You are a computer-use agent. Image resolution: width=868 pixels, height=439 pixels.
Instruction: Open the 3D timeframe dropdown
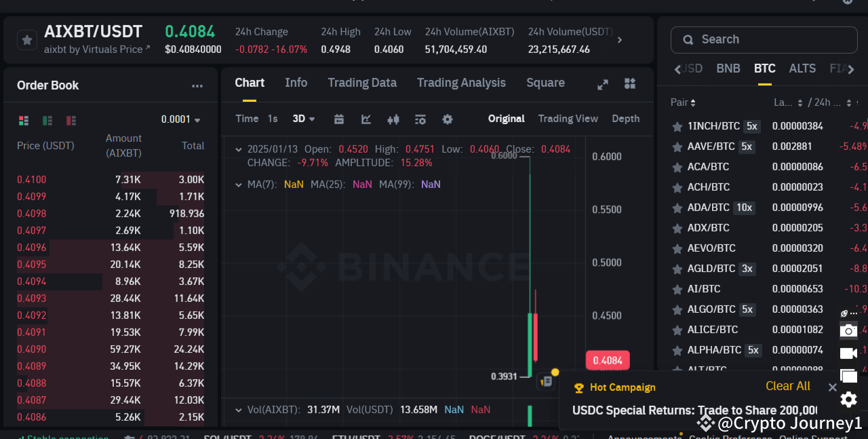click(303, 119)
